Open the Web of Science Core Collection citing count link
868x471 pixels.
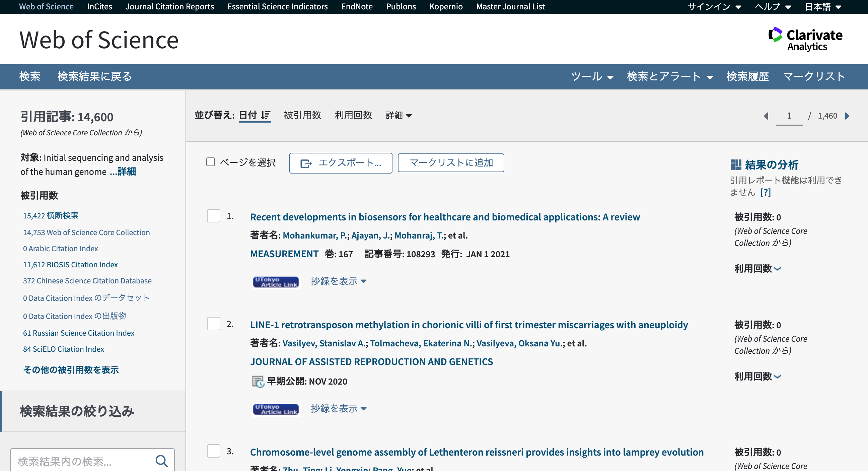(x=86, y=232)
